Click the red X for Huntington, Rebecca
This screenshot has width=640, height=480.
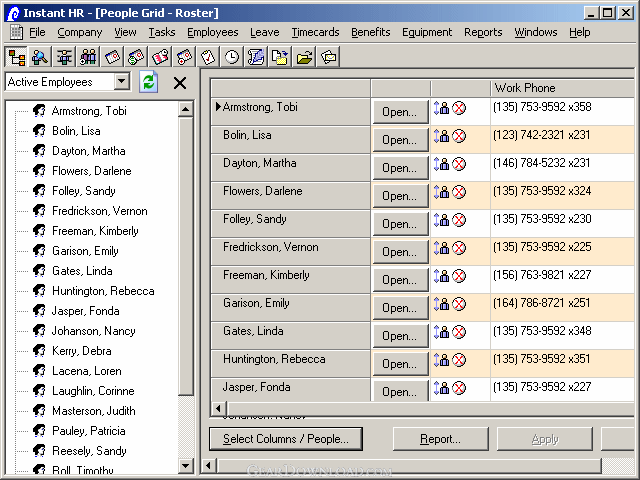459,360
